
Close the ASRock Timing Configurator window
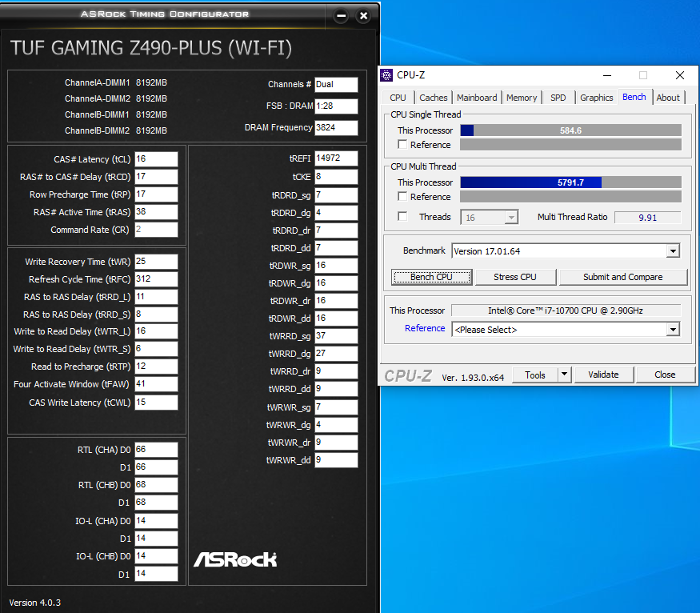click(x=364, y=16)
